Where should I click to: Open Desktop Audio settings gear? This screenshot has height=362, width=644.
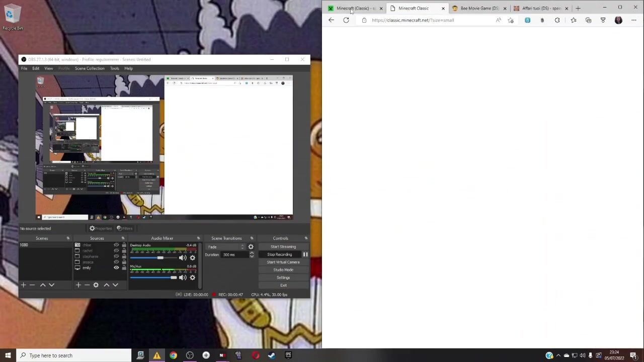pyautogui.click(x=192, y=258)
